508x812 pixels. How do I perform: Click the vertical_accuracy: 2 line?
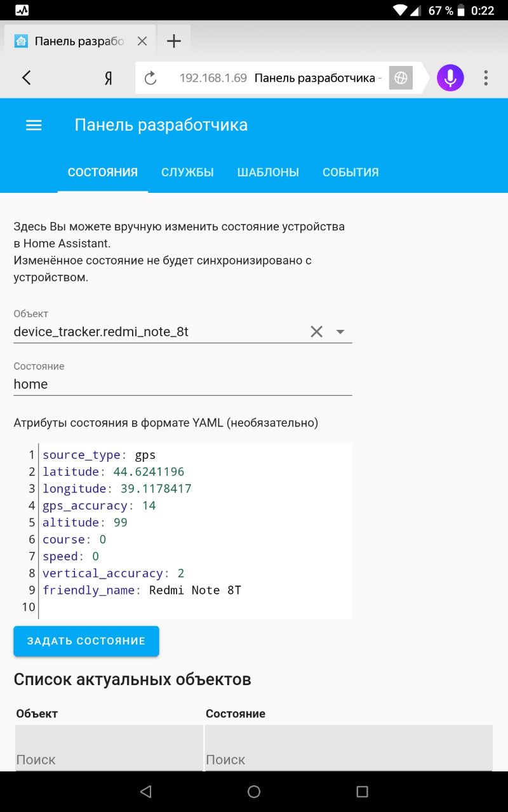pos(114,573)
